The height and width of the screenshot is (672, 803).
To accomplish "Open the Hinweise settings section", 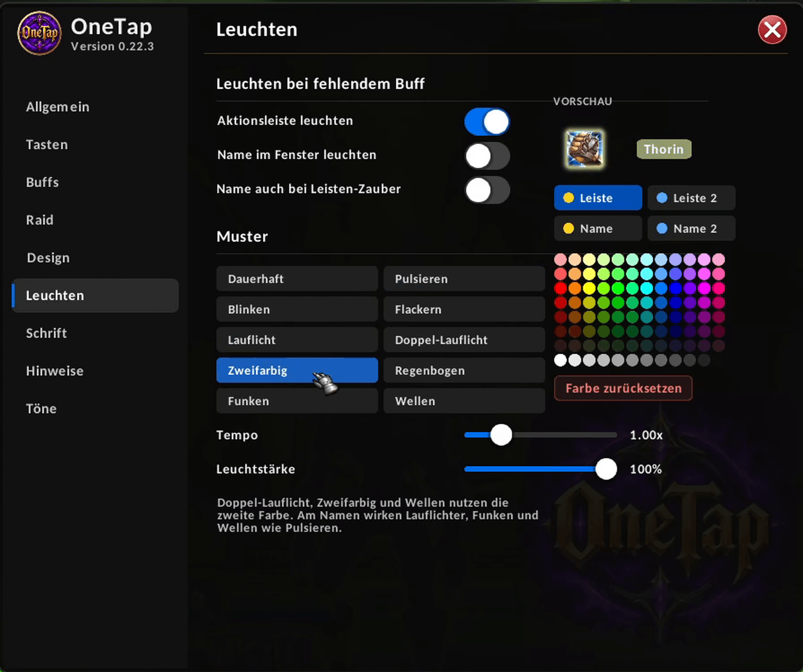I will point(95,371).
